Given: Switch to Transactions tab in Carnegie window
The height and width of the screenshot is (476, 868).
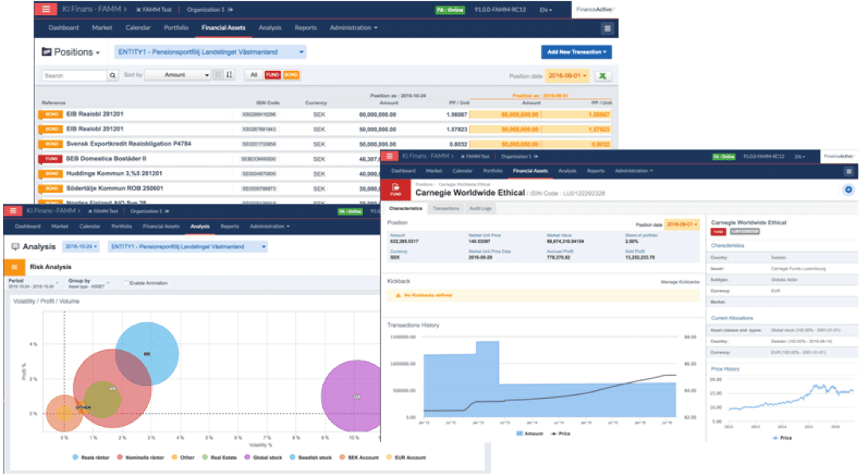Looking at the screenshot, I should click(x=446, y=209).
